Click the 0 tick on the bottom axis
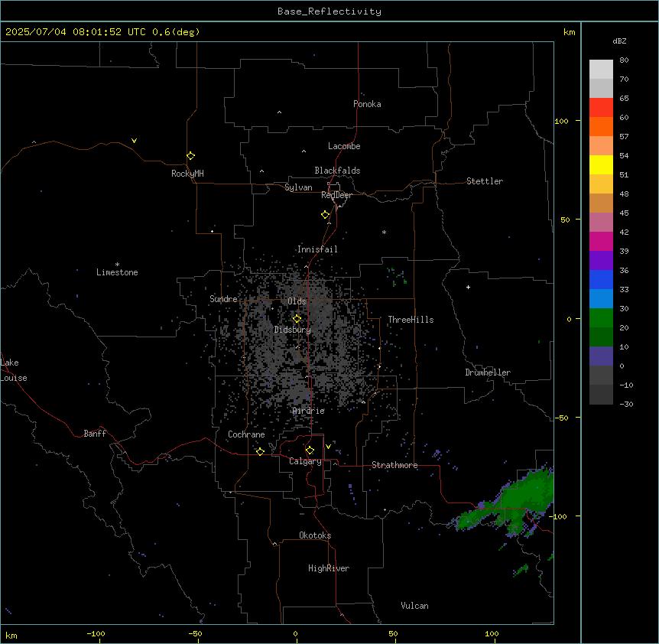 pos(295,634)
